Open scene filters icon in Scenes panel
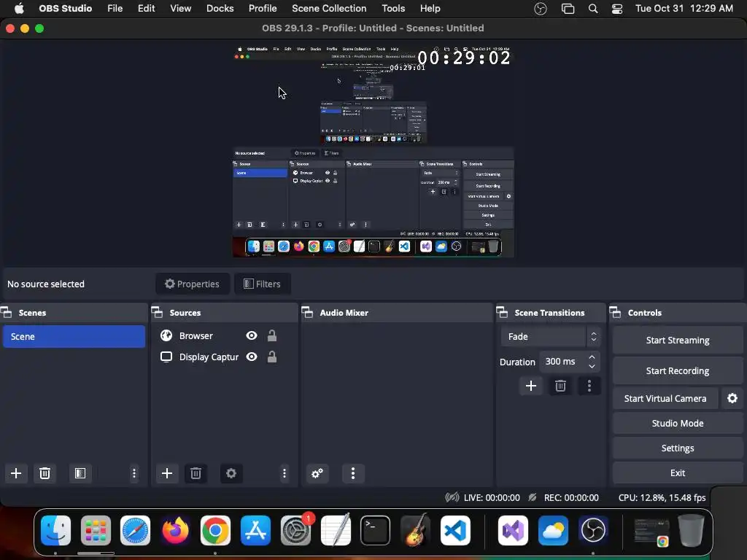 (x=80, y=473)
